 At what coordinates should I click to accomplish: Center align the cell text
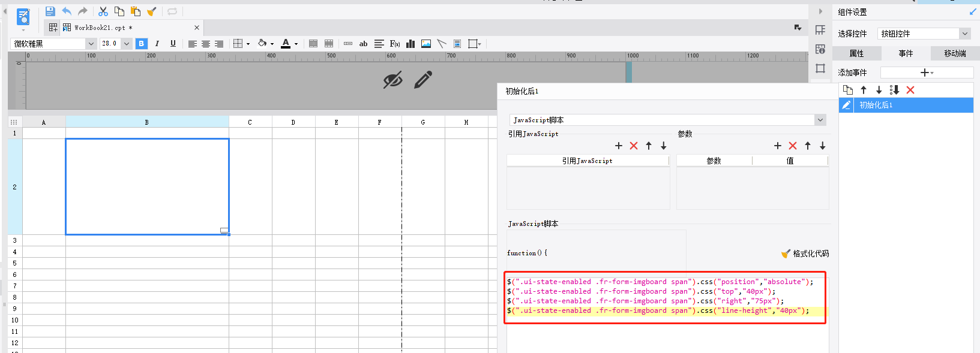tap(206, 44)
